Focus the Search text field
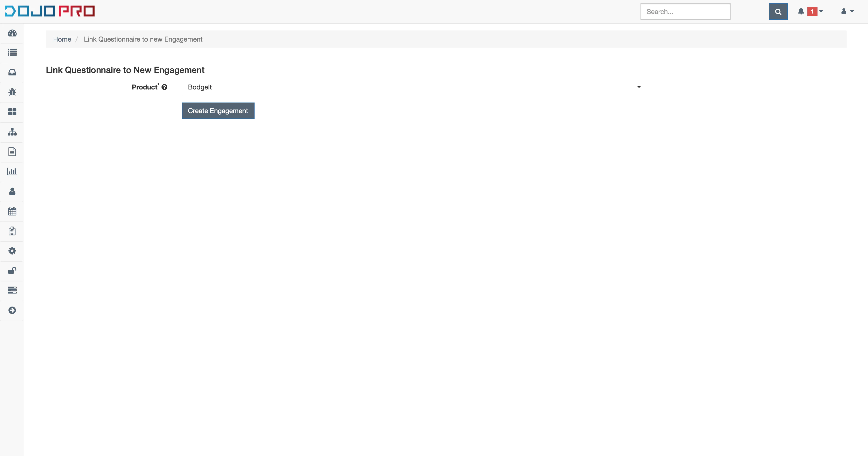Image resolution: width=868 pixels, height=456 pixels. point(685,12)
